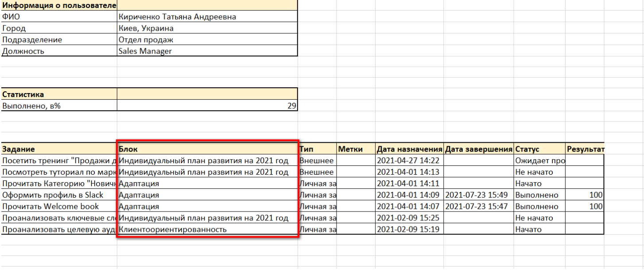Click result '100' in the 'Оформить профиль' row
Screen dimensions: 644x270
click(x=585, y=195)
